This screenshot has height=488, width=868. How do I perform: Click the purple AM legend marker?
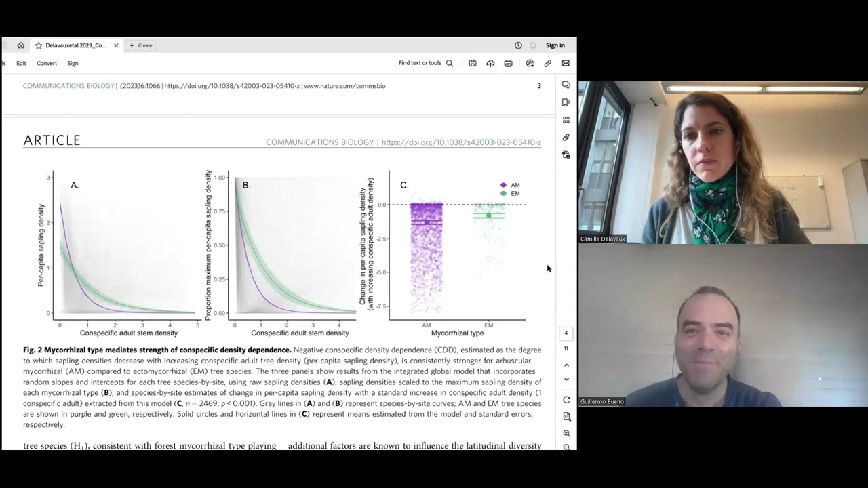(x=503, y=185)
